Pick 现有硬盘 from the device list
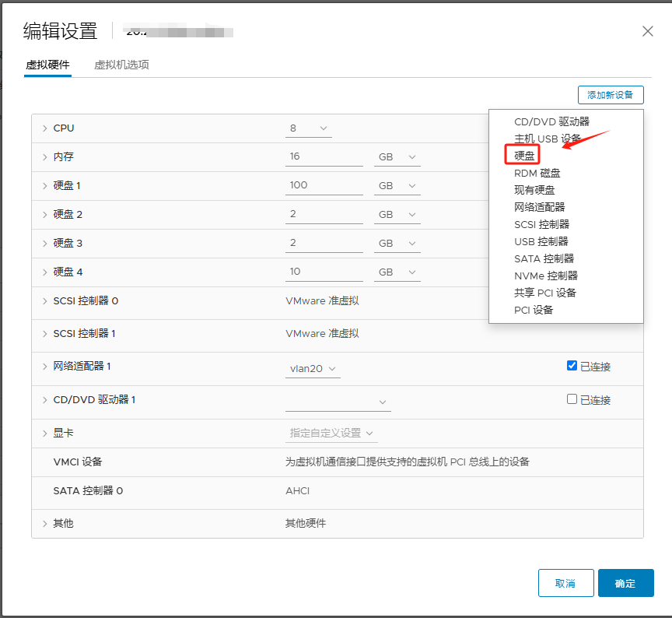 pyautogui.click(x=534, y=190)
